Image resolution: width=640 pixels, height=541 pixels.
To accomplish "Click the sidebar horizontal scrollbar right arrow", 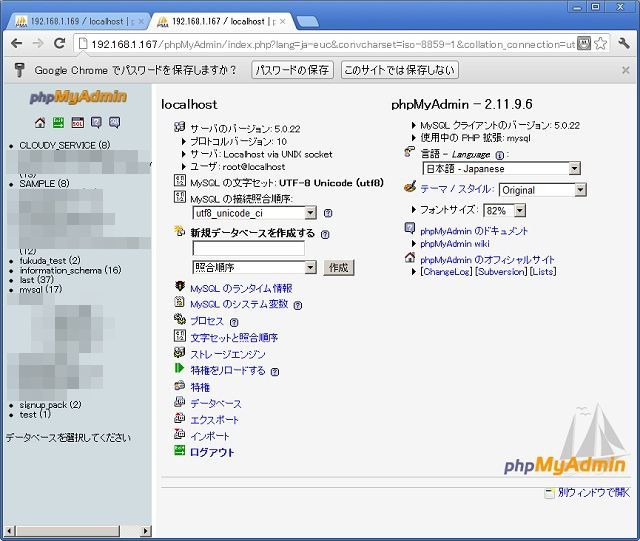I will click(145, 531).
